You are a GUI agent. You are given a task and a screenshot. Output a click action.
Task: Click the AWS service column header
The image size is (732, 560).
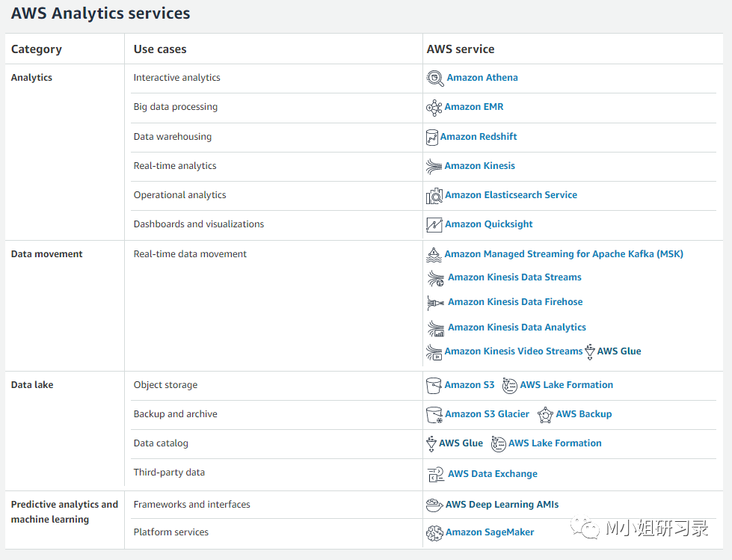(461, 49)
